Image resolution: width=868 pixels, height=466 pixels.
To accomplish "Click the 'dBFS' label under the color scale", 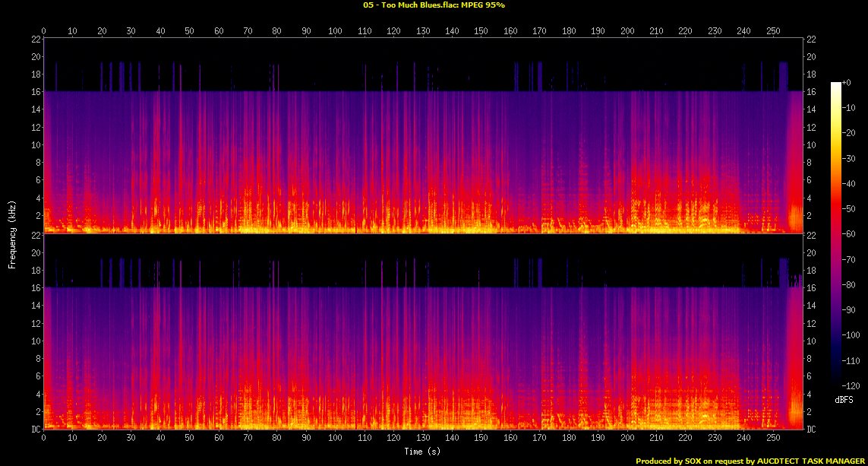I will tap(843, 399).
